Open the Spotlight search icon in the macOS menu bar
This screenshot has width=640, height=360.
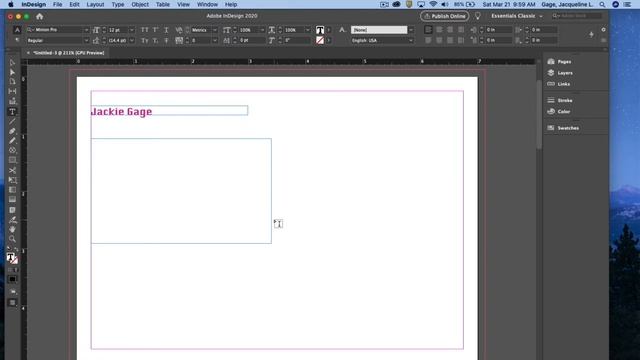click(602, 4)
